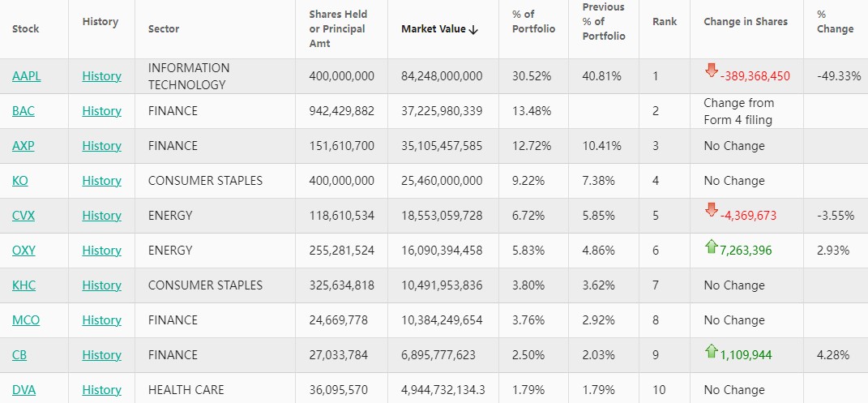Click the green up arrow in OXY row
Screen dimensions: 868x403
click(712, 246)
